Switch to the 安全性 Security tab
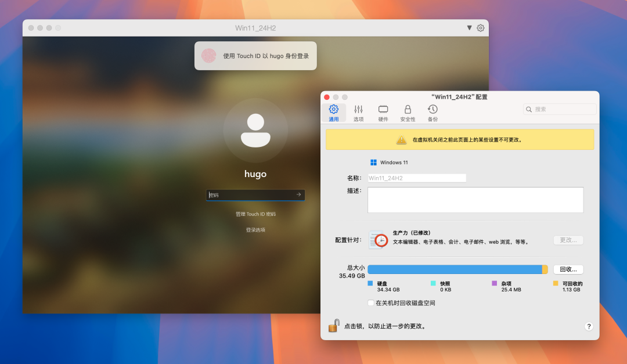Screen dimensions: 627x364 click(x=408, y=113)
